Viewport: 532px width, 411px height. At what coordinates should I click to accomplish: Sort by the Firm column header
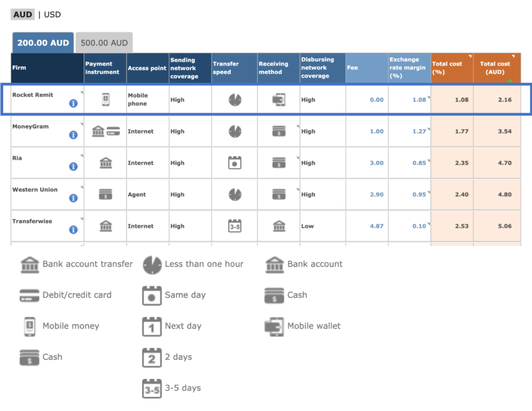[x=47, y=68]
